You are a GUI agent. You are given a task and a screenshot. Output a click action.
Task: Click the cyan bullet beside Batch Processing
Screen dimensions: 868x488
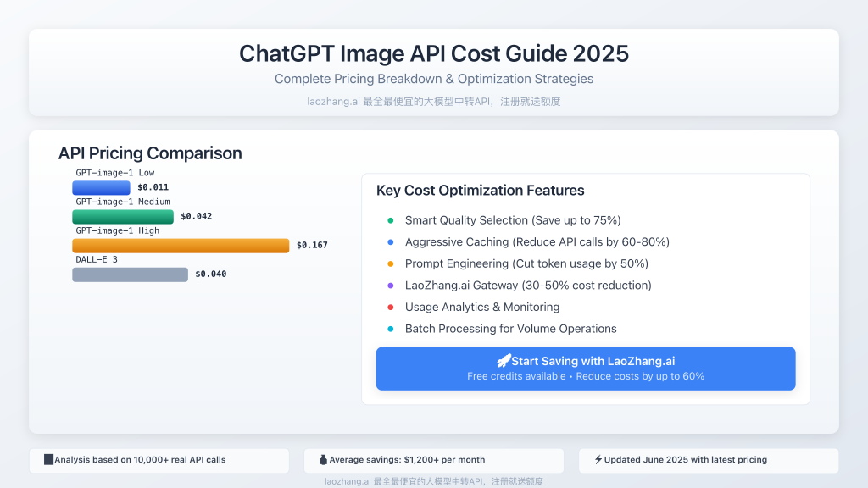391,329
